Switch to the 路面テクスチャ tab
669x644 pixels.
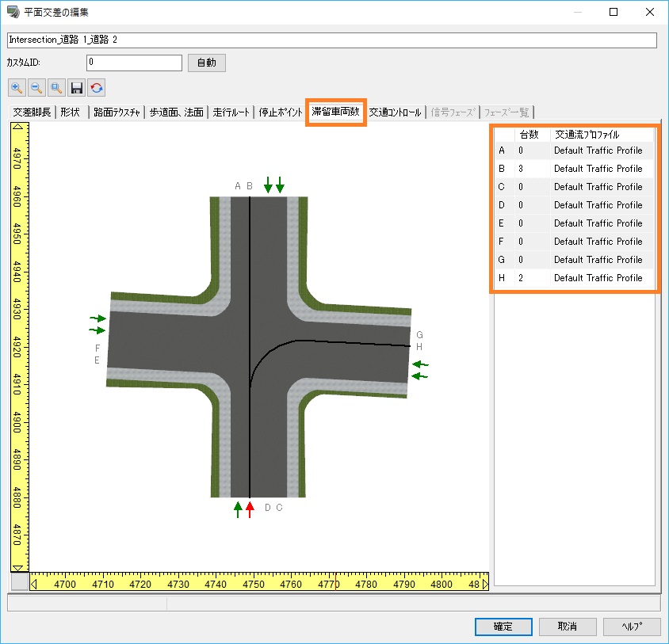117,112
